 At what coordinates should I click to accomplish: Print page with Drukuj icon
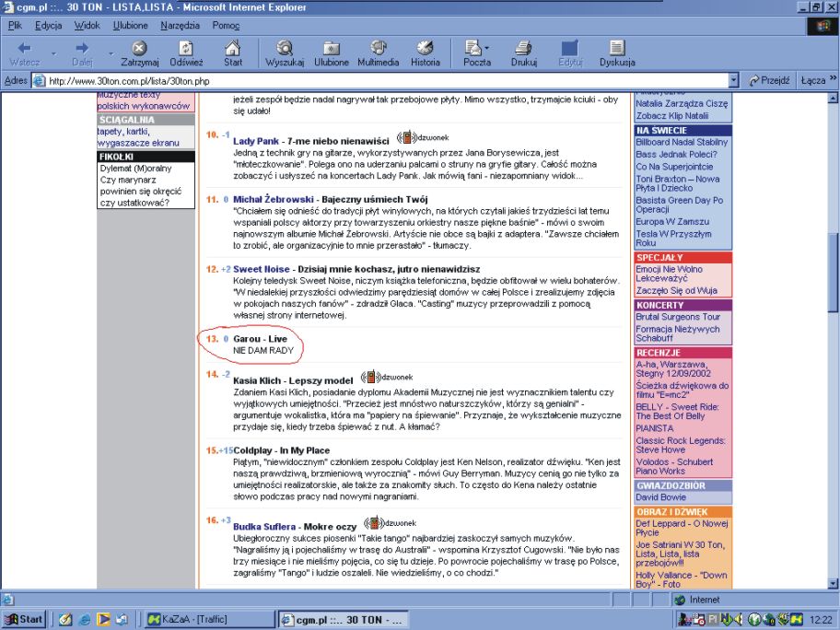click(523, 48)
